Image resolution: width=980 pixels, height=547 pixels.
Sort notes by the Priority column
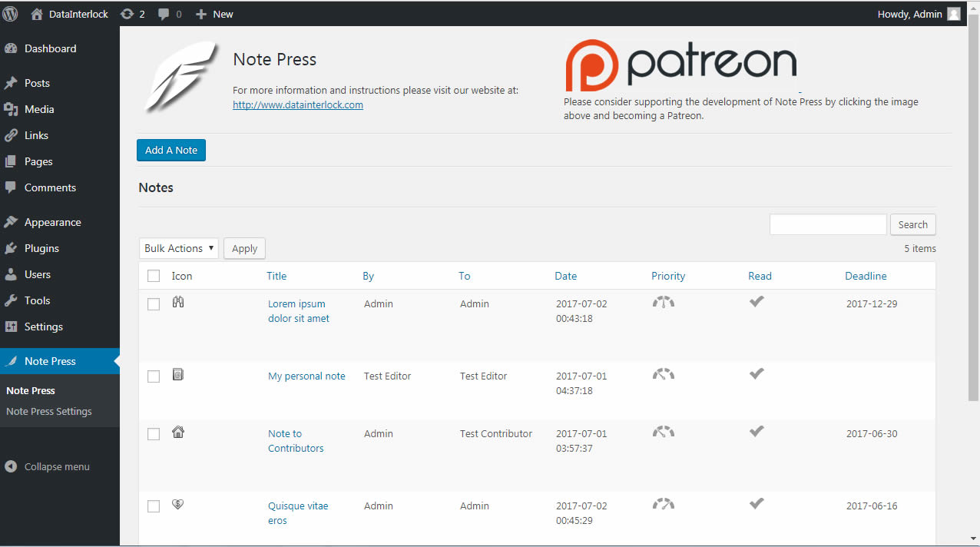click(668, 276)
